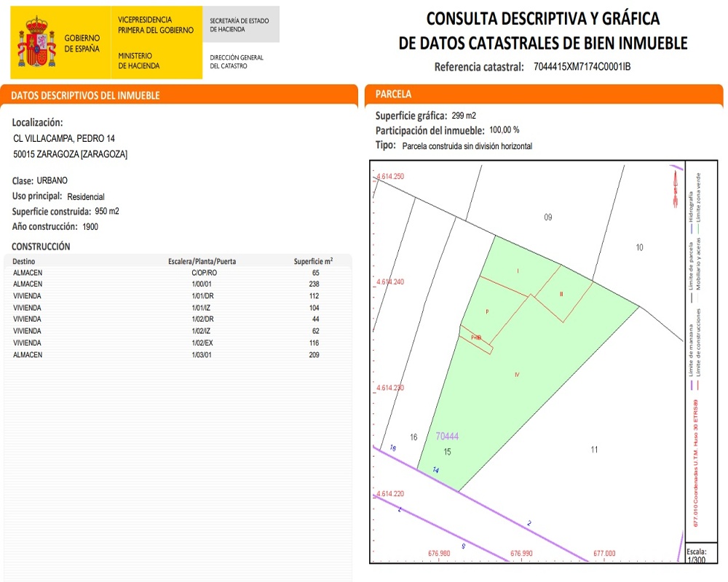The width and height of the screenshot is (728, 582).
Task: Click the Dirección General del Catastro text
Action: pos(237,62)
